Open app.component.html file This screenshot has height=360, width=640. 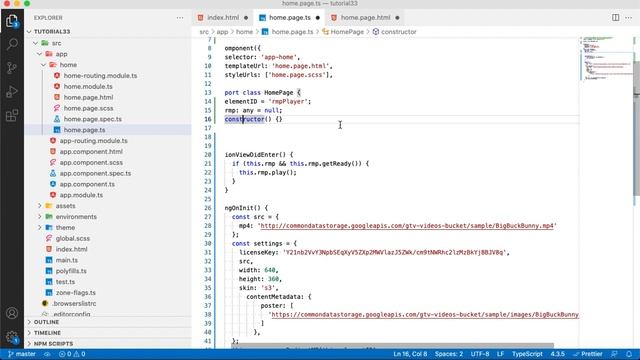[x=91, y=151]
